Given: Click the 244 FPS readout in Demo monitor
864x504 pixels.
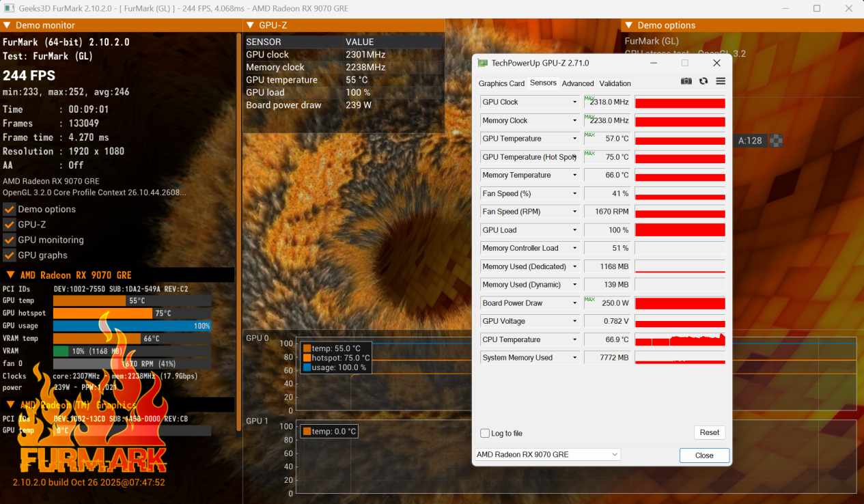Looking at the screenshot, I should [x=29, y=76].
